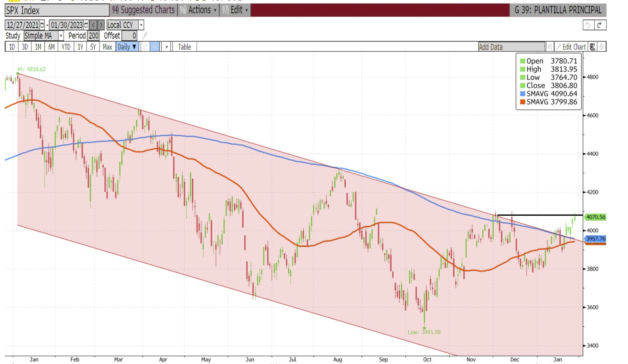This screenshot has height=364, width=628.
Task: Switch to line chart view
Action: [145, 47]
